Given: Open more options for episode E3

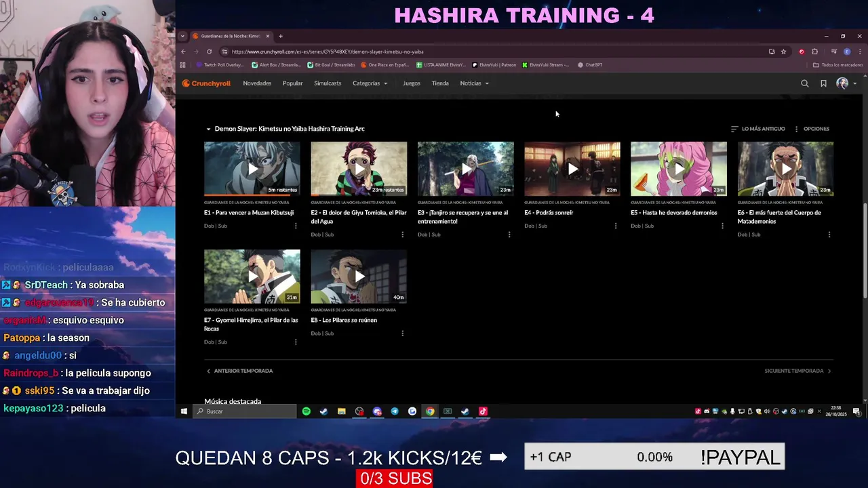Looking at the screenshot, I should [509, 235].
